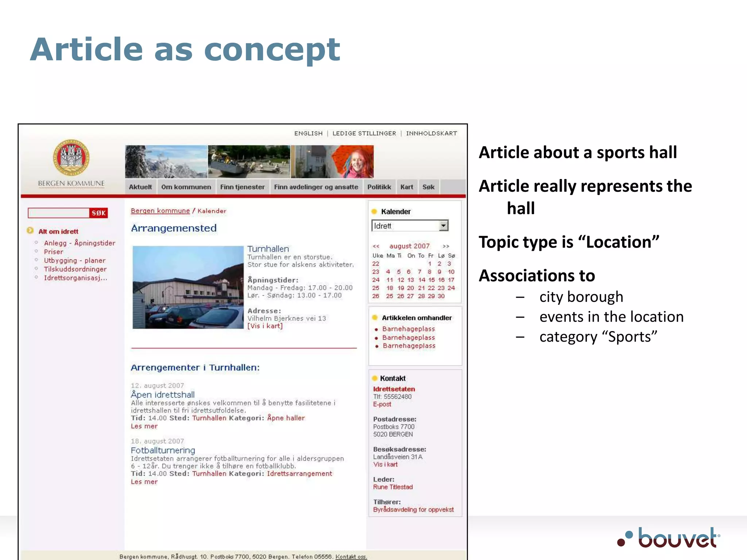Open the Åpen idrettshall event title
This screenshot has height=560, width=747.
click(163, 394)
